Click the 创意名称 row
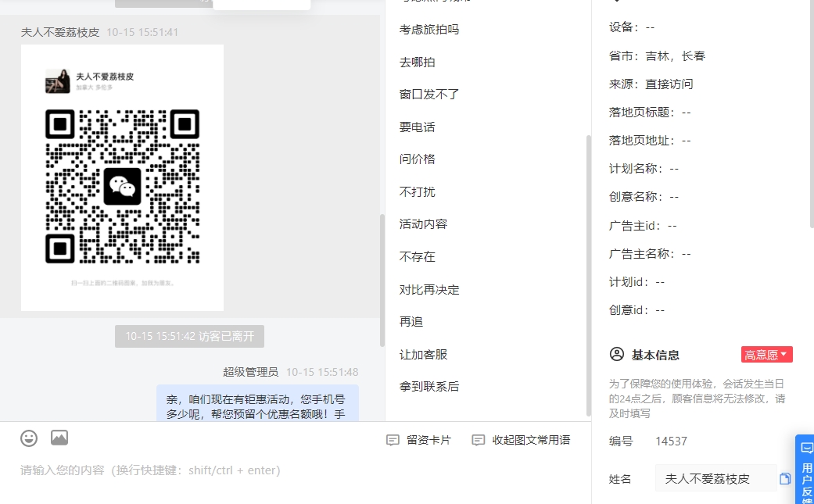The height and width of the screenshot is (504, 814). coord(644,196)
